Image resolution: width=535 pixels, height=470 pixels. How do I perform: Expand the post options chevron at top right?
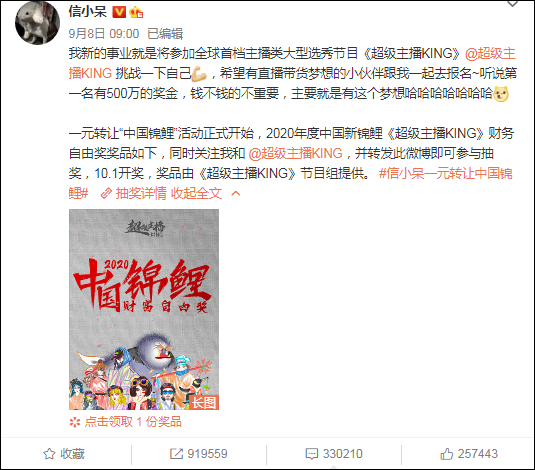pyautogui.click(x=512, y=4)
